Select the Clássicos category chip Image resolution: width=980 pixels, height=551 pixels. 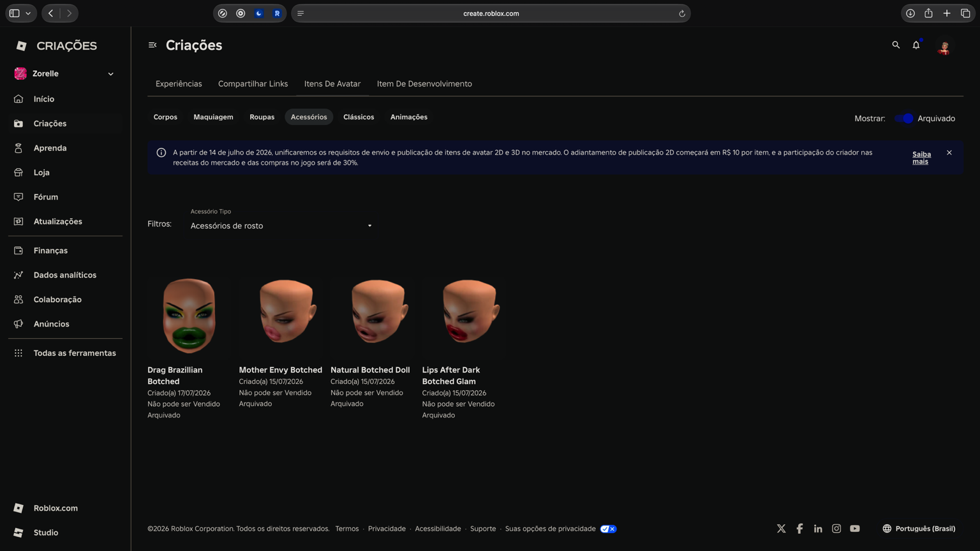click(x=359, y=117)
